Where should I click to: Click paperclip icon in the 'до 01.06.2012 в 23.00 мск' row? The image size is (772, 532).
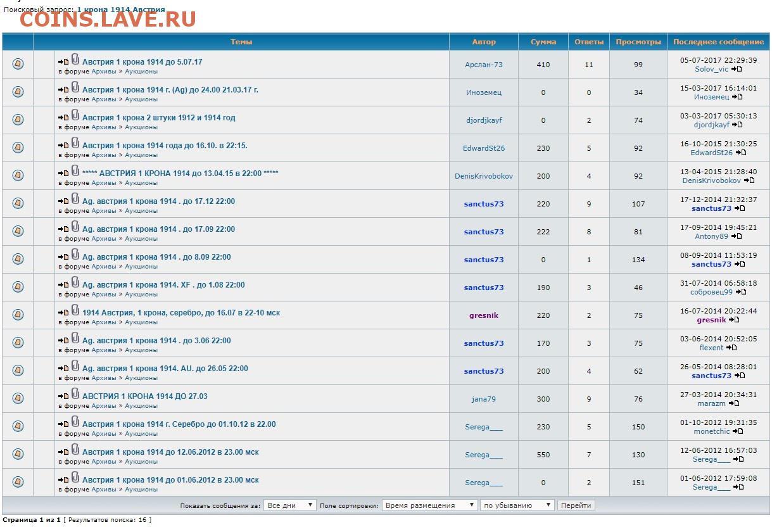click(75, 478)
